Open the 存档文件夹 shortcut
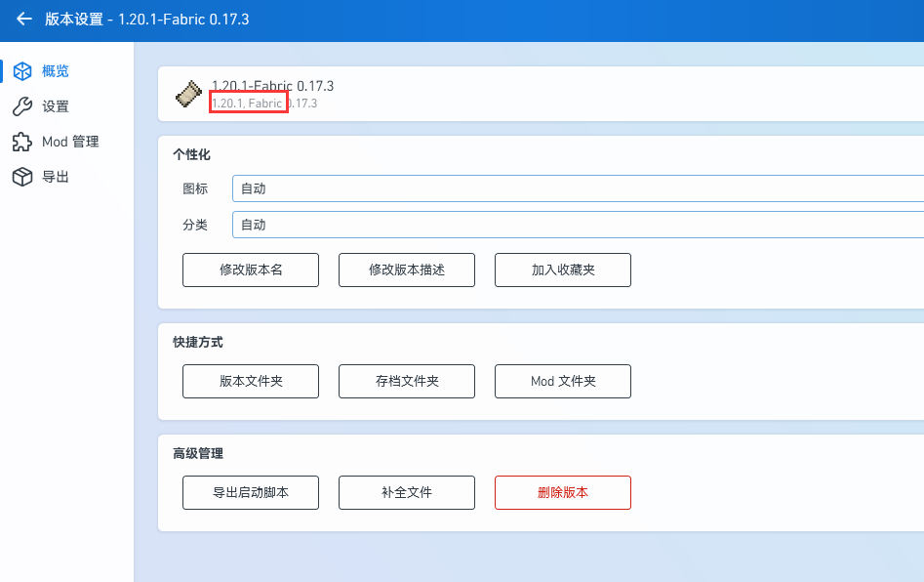The image size is (924, 582). 407,381
